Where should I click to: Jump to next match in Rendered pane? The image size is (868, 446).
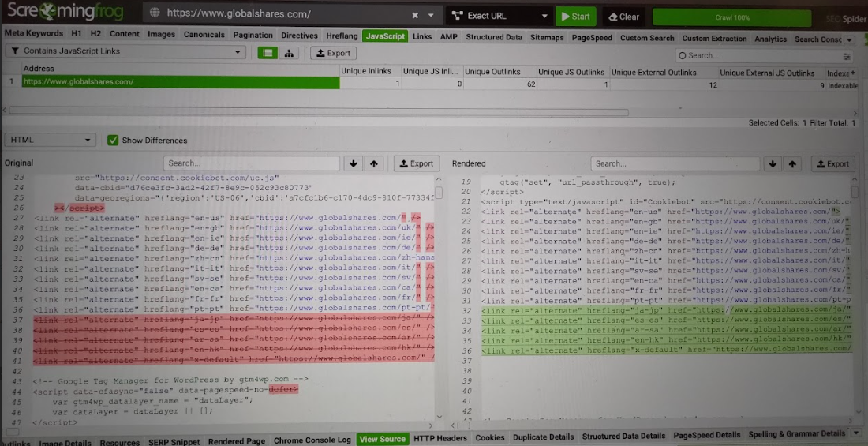(773, 164)
